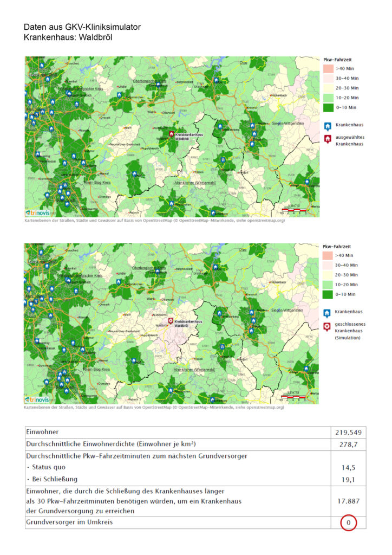Click the blue Krankenhaus legend icon of lower map
The height and width of the screenshot is (555, 392).
[x=327, y=313]
